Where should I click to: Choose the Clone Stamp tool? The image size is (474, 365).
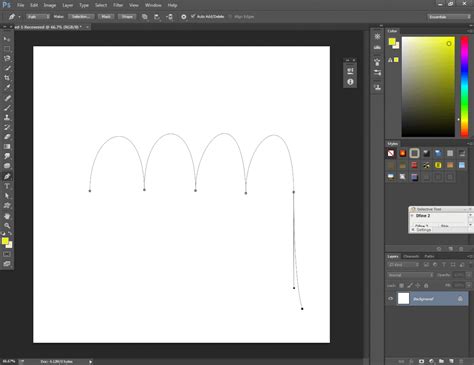(x=7, y=117)
